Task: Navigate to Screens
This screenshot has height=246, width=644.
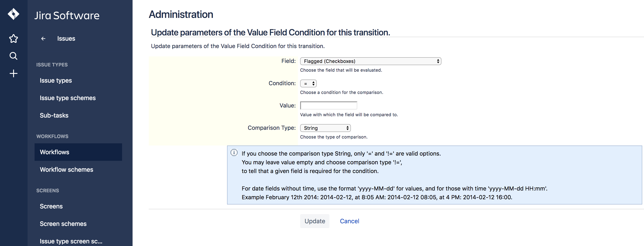Action: tap(51, 206)
